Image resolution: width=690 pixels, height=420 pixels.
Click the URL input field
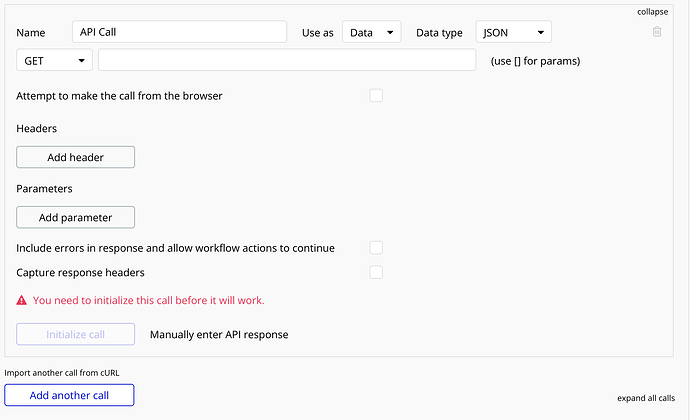[x=286, y=61]
